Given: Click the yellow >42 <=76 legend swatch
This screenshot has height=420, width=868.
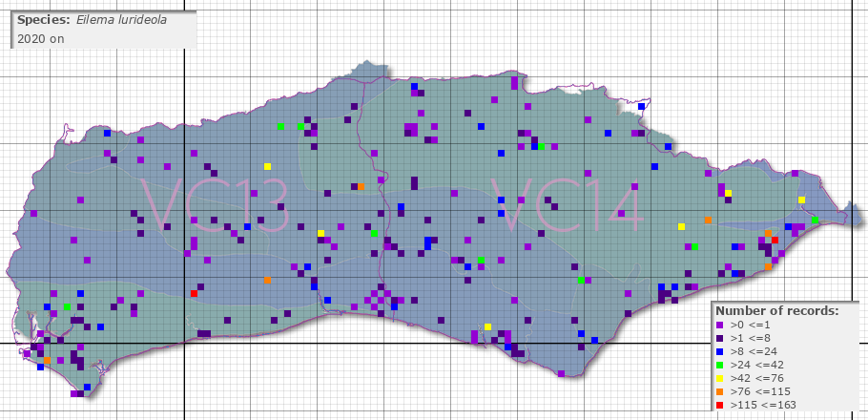Looking at the screenshot, I should [719, 378].
